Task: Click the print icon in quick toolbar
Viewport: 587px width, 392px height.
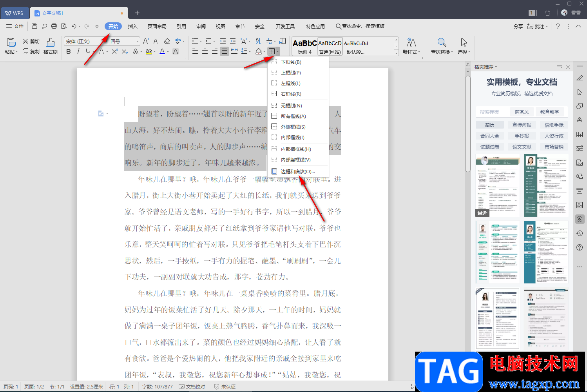Action: click(x=54, y=26)
